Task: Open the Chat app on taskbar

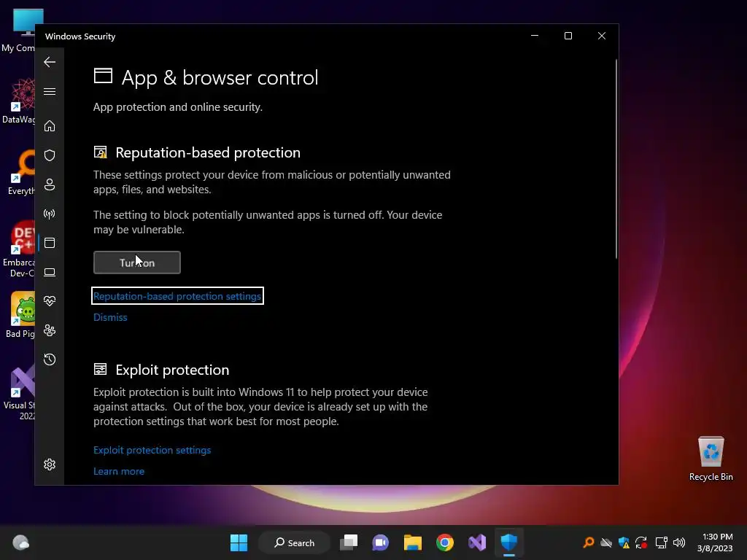Action: point(380,542)
